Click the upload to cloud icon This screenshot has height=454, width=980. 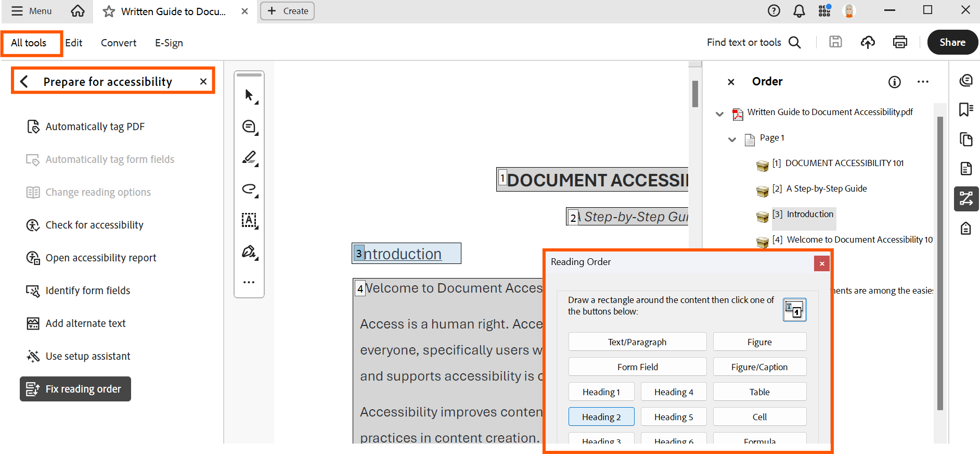pyautogui.click(x=868, y=42)
